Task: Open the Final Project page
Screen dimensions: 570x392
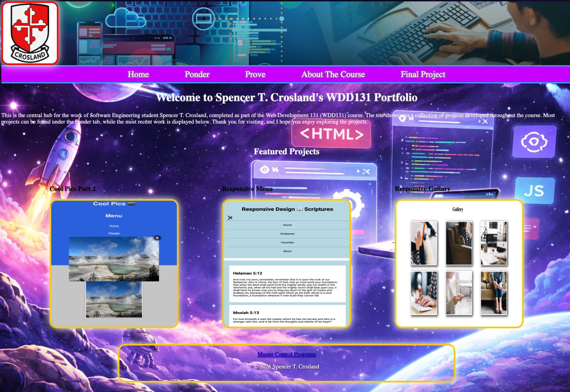Action: click(423, 74)
